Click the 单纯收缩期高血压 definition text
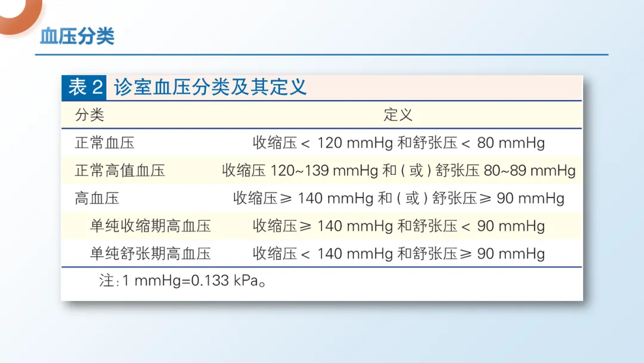The height and width of the screenshot is (363, 644). click(x=398, y=226)
